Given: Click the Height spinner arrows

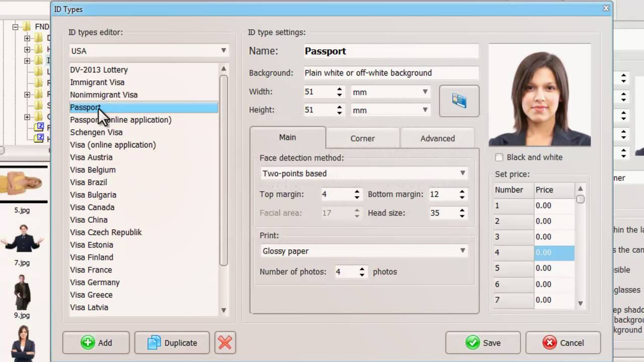Looking at the screenshot, I should tap(340, 110).
